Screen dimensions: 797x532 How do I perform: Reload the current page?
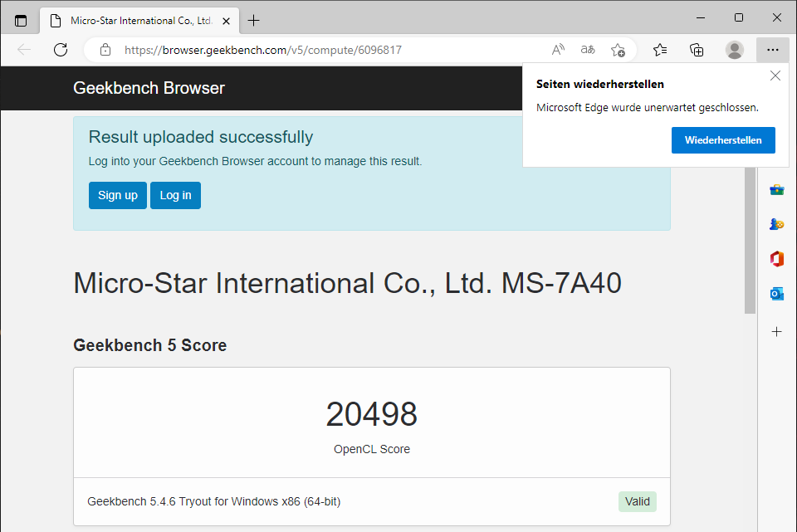[x=61, y=50]
